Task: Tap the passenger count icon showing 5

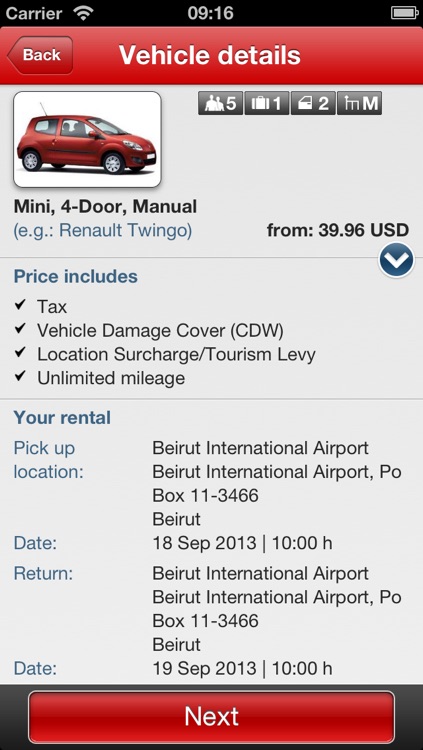Action: 221,103
